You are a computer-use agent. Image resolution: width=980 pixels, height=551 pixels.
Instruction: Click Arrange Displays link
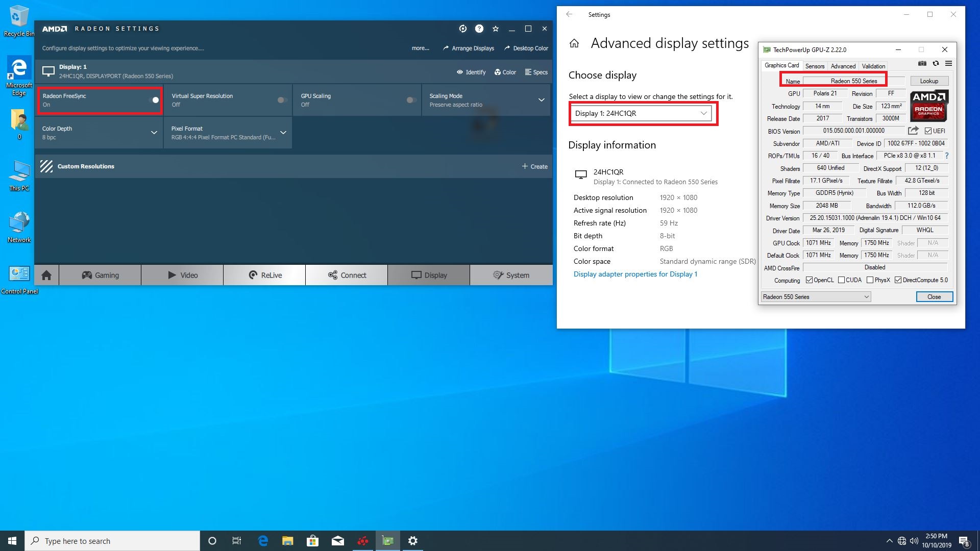[468, 48]
